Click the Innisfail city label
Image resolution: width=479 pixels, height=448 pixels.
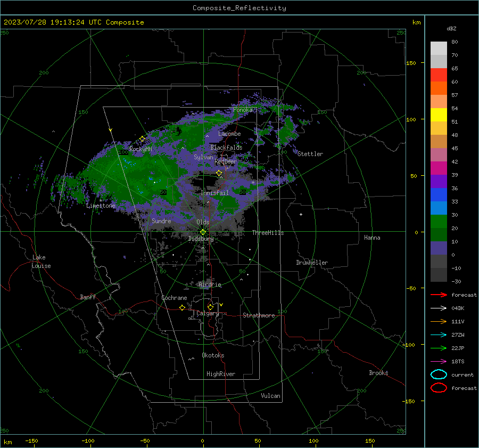(215, 193)
